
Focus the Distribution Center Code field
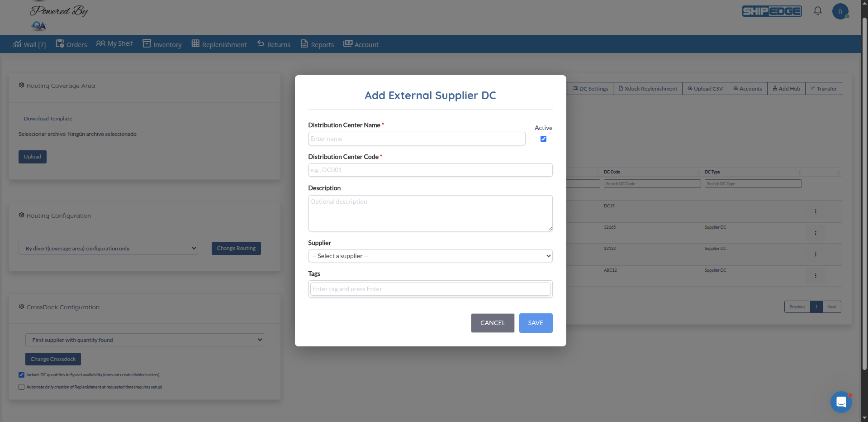tap(430, 170)
